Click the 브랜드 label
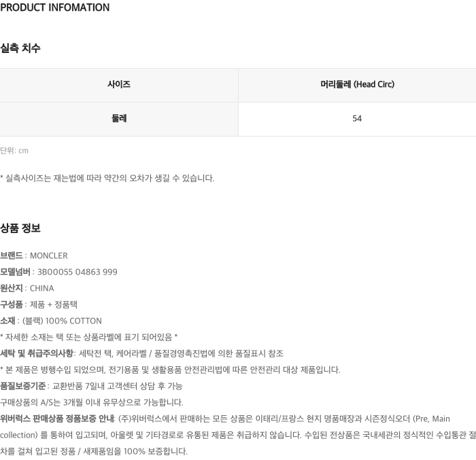Viewport: 476px width, 460px height. 12,256
